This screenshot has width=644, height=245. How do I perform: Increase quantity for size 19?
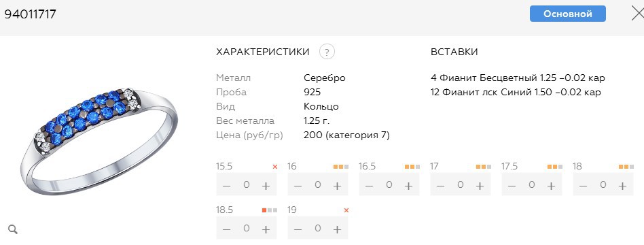(337, 229)
